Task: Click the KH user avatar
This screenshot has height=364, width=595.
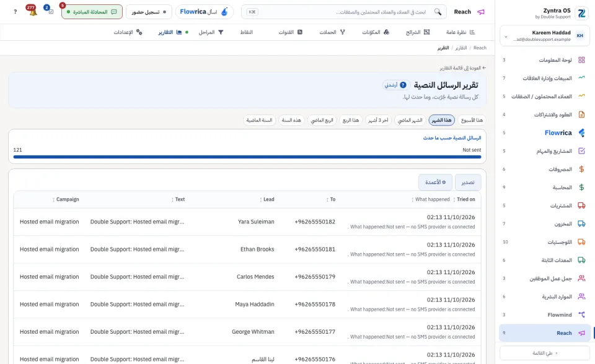Action: coord(580,36)
